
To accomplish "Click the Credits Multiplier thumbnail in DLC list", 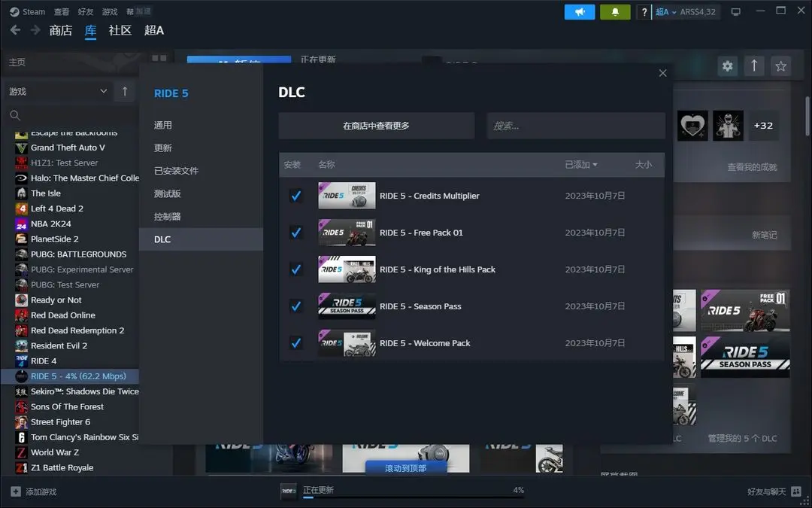I will tap(347, 196).
